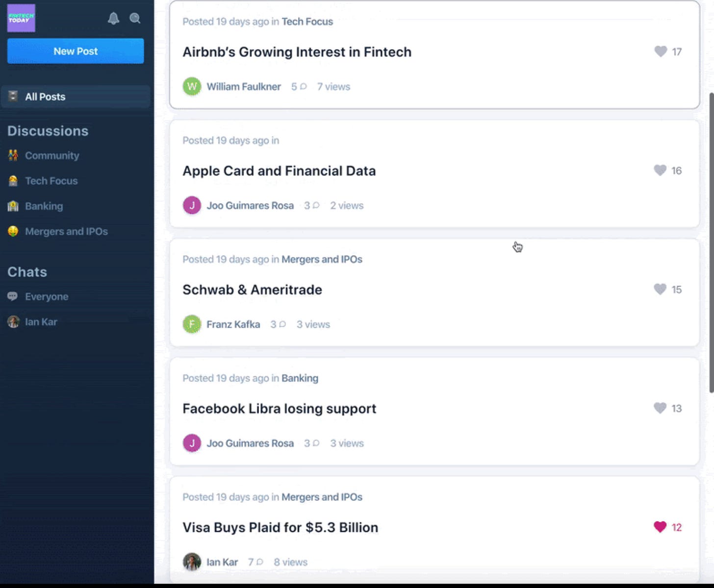Open the Community discussion

[52, 155]
